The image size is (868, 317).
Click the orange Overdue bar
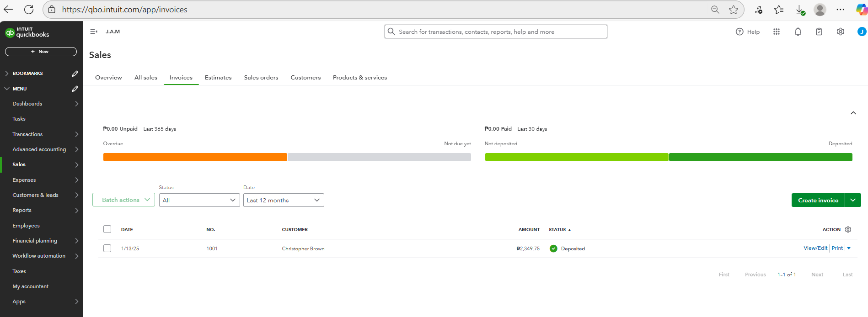[195, 157]
